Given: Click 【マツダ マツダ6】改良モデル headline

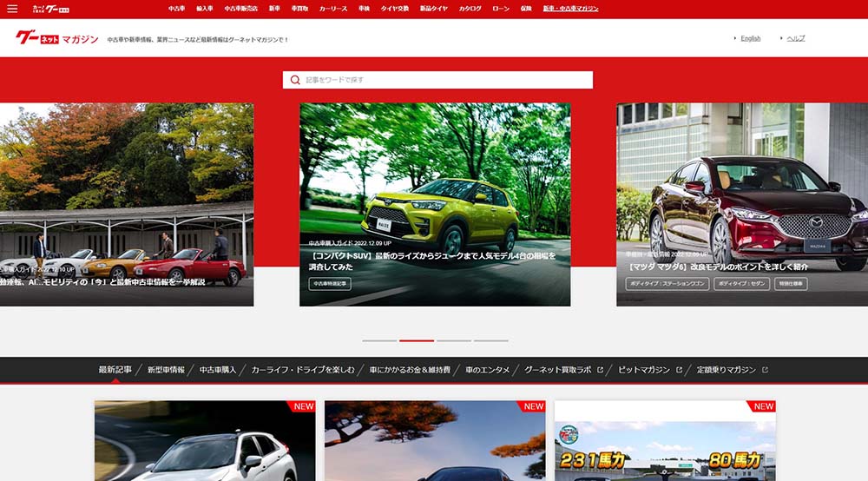Looking at the screenshot, I should (x=718, y=267).
